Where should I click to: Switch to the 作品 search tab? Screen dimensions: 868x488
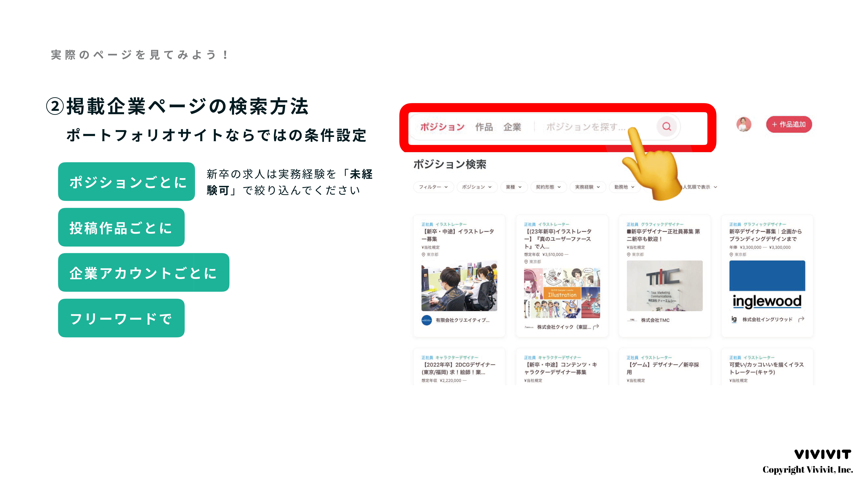[484, 127]
